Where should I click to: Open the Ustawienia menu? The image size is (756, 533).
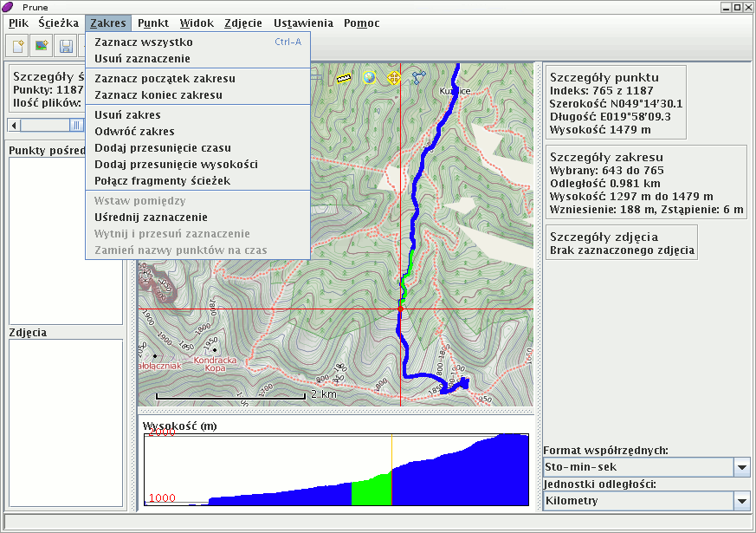pyautogui.click(x=302, y=23)
